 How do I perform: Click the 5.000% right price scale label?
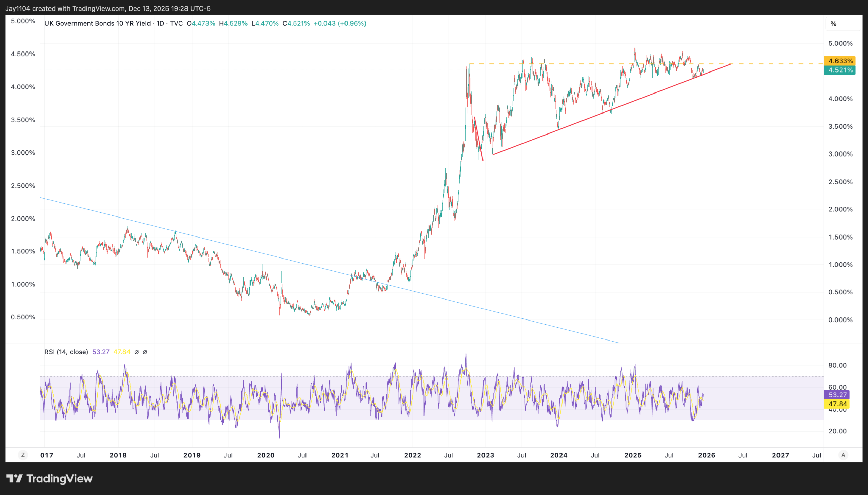tap(841, 43)
